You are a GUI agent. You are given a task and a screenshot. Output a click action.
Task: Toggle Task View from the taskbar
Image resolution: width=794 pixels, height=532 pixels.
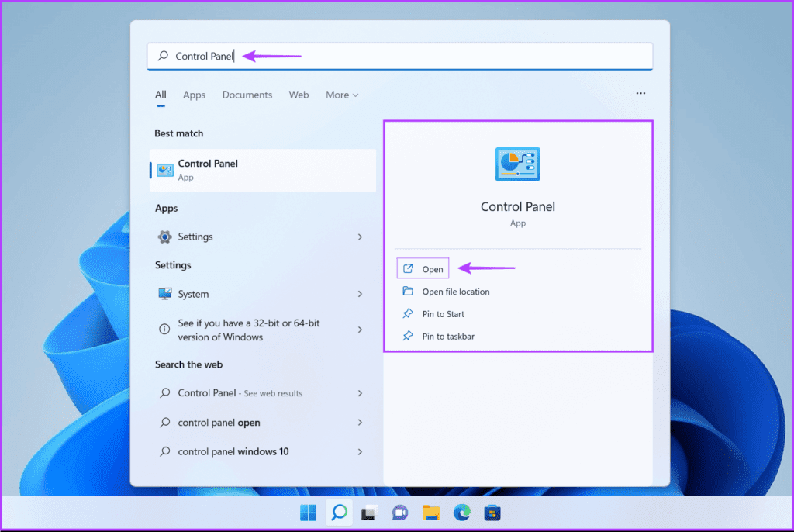tap(369, 513)
